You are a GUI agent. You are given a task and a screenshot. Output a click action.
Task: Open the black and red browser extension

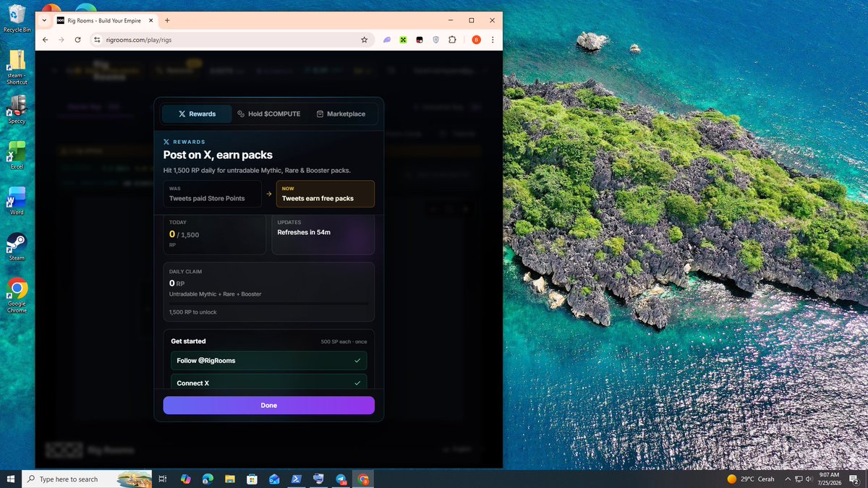pyautogui.click(x=420, y=40)
